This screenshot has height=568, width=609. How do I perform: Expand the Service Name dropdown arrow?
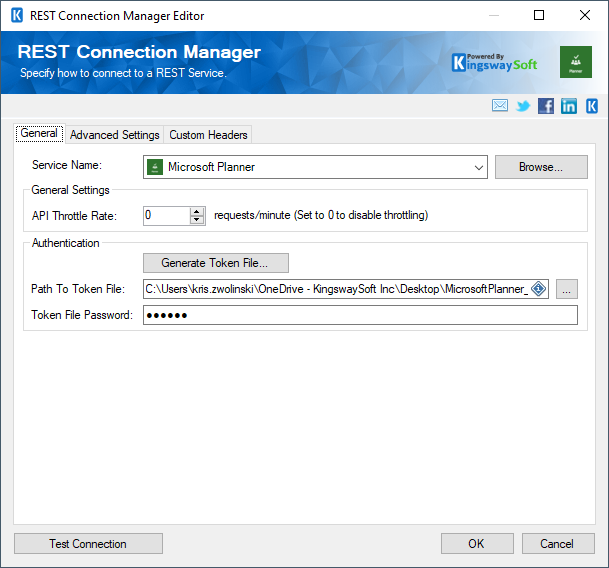click(478, 167)
